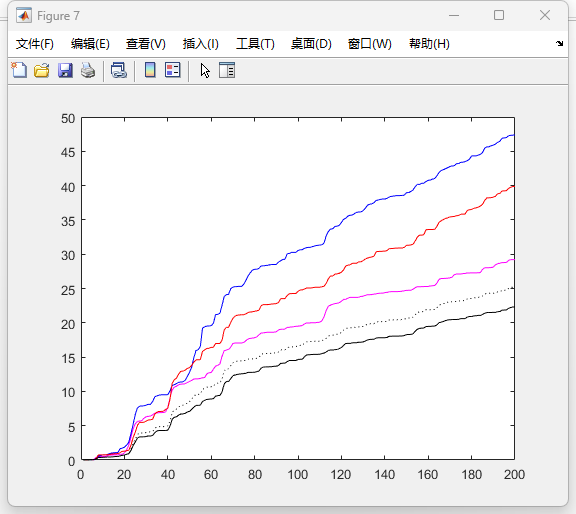This screenshot has height=514, width=576.
Task: Open the 工具(T) menu
Action: pyautogui.click(x=255, y=44)
